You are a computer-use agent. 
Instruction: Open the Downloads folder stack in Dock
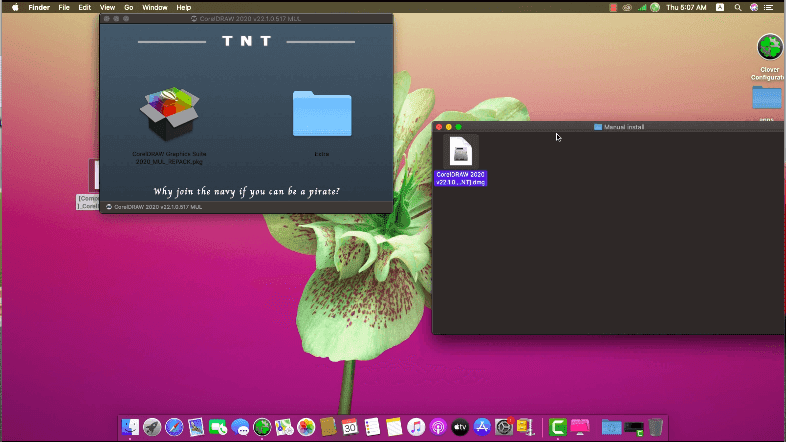(x=612, y=427)
